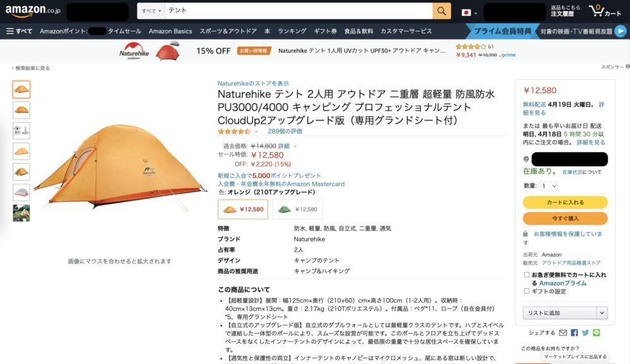This screenshot has height=364, width=630.
Task: Share via the email envelope icon
Action: pos(563,333)
